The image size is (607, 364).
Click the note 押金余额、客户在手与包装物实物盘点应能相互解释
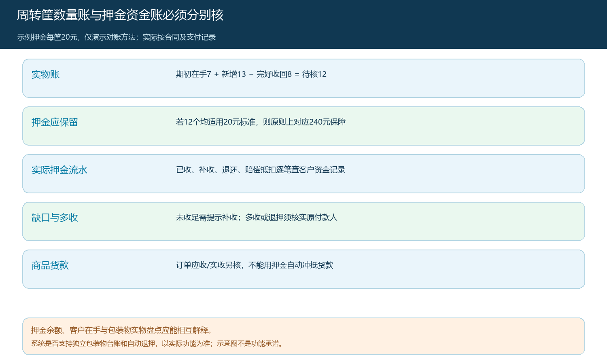(x=122, y=330)
